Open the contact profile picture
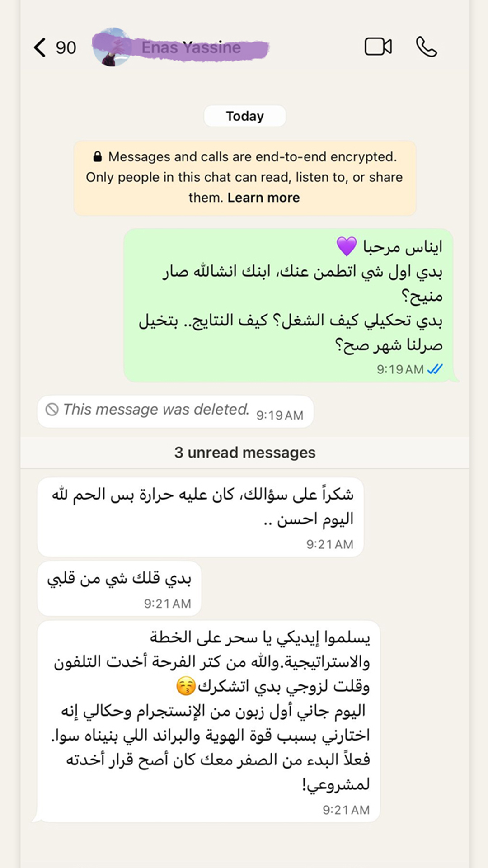Screen dimensions: 488x868 point(111,47)
